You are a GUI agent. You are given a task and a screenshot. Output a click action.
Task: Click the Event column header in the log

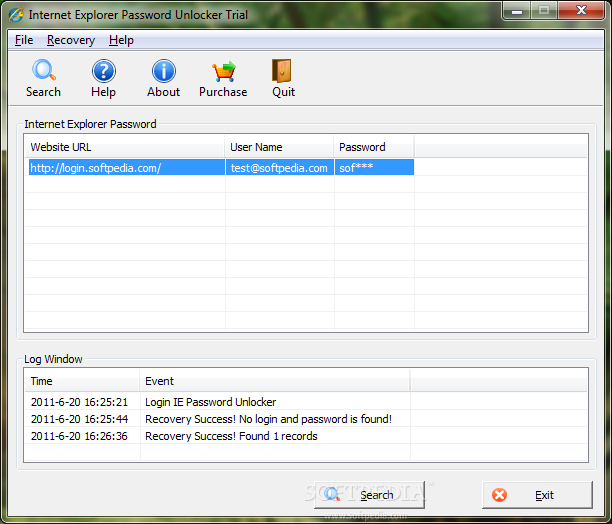[275, 381]
